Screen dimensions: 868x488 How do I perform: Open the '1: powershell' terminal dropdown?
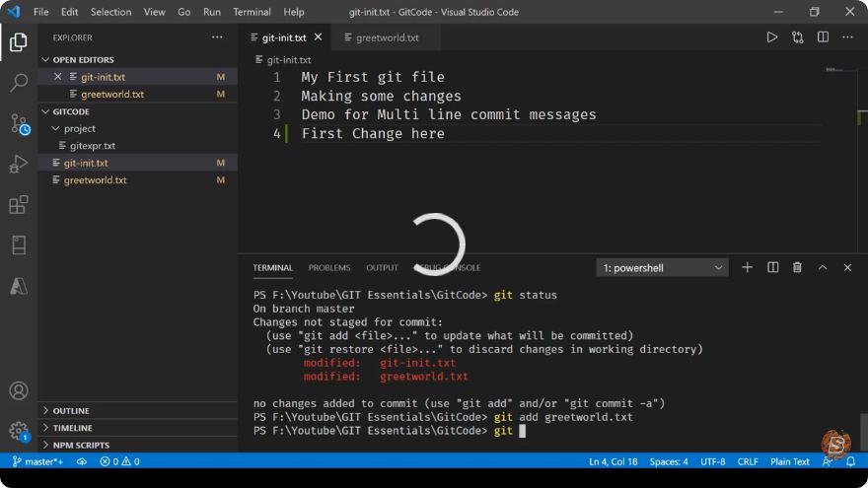[x=662, y=268]
